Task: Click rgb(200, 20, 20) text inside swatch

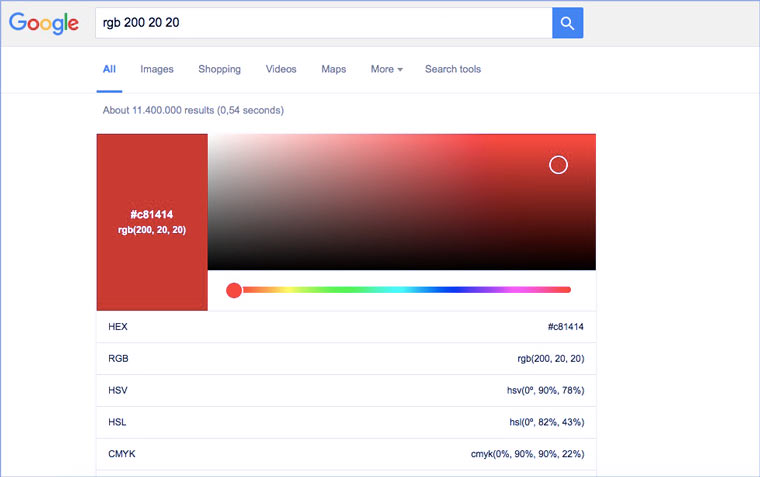Action: (152, 230)
